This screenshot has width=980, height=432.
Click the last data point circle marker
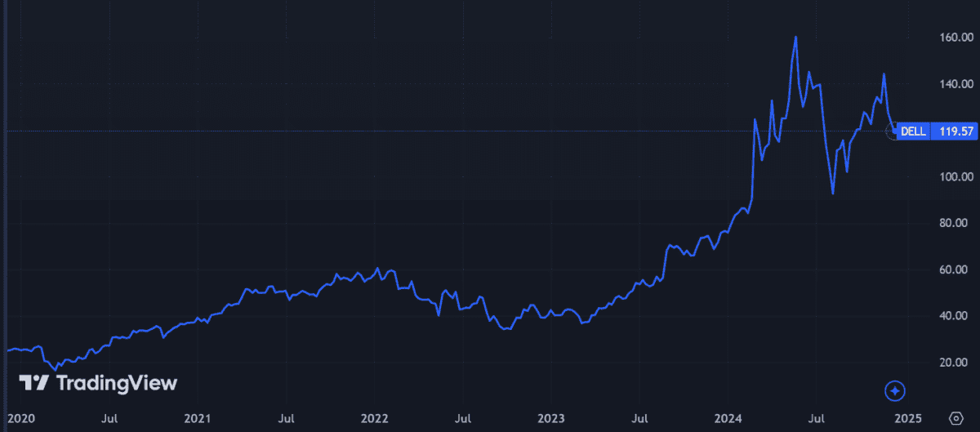(x=892, y=131)
